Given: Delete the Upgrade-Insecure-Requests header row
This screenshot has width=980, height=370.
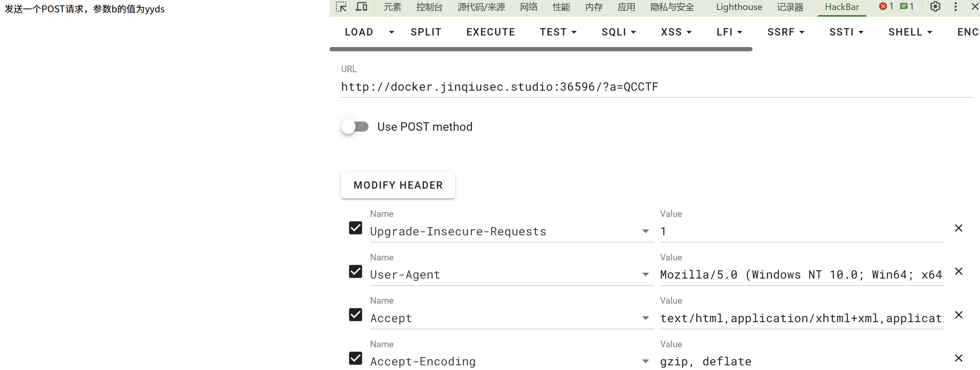Looking at the screenshot, I should tap(958, 228).
